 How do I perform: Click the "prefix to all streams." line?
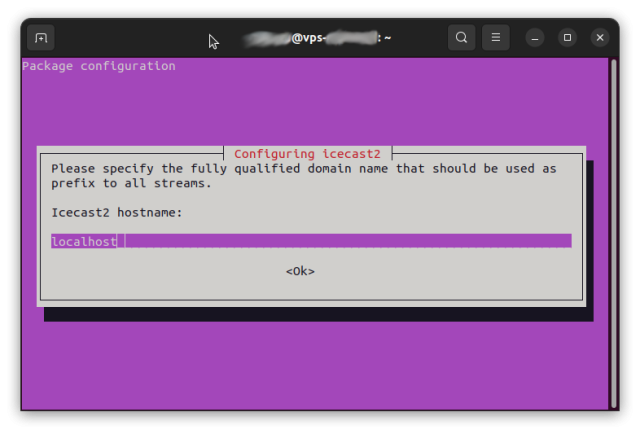point(131,183)
